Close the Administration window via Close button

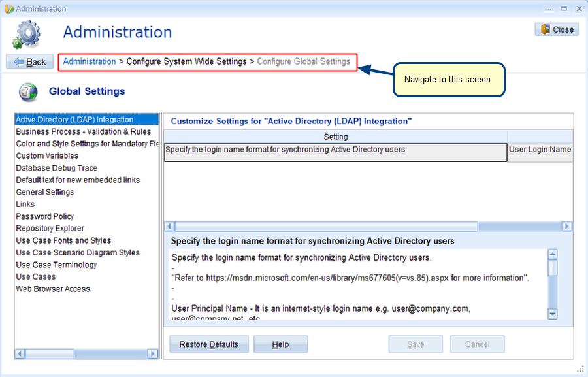point(556,29)
